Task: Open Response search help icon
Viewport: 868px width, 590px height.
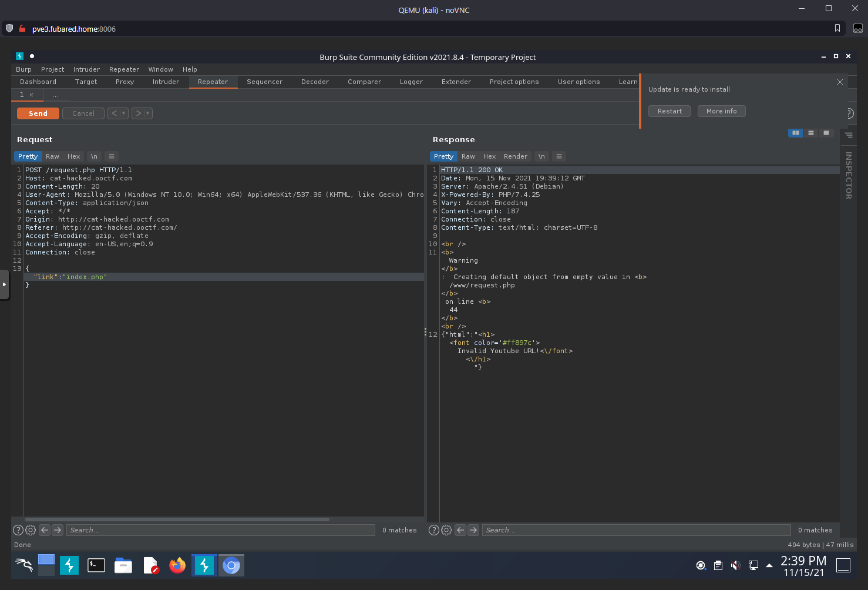Action: pyautogui.click(x=434, y=530)
